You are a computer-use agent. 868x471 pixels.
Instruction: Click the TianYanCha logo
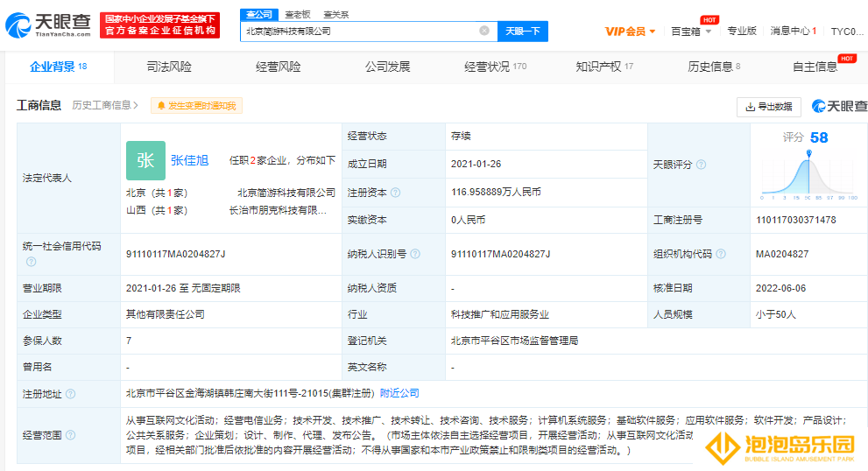point(48,25)
